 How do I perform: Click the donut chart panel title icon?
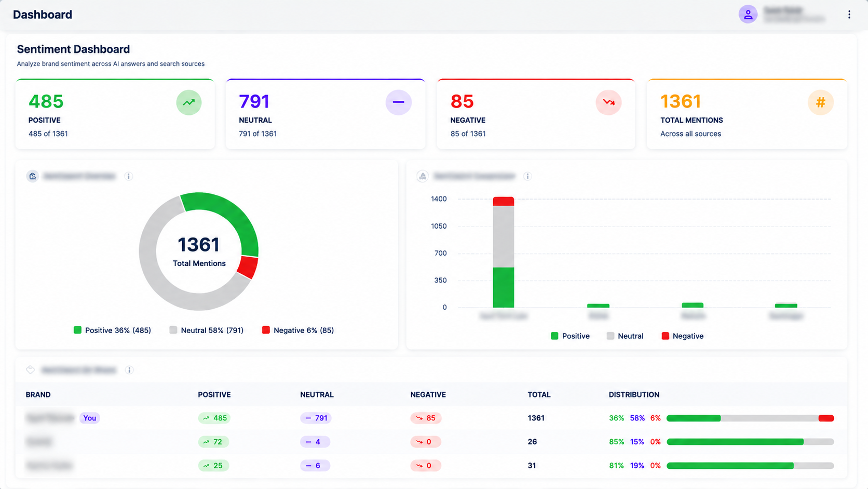(33, 176)
